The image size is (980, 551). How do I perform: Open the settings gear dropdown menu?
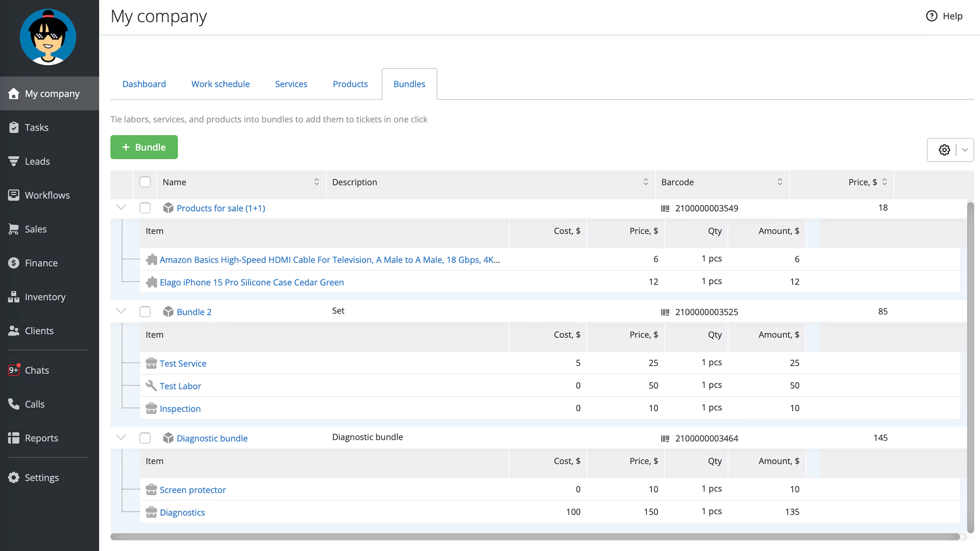[x=964, y=149]
